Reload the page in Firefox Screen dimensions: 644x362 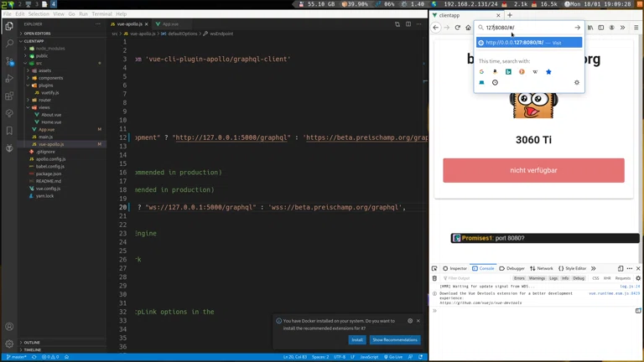(x=457, y=28)
